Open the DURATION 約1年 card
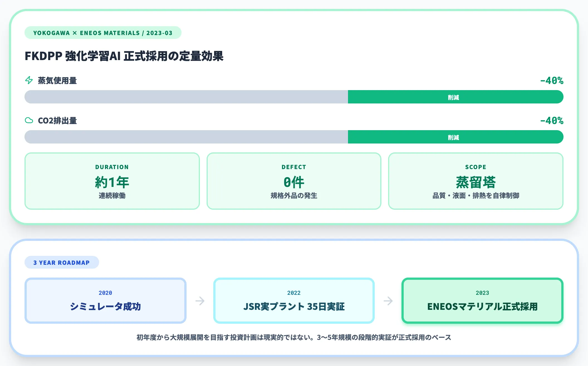 (112, 181)
